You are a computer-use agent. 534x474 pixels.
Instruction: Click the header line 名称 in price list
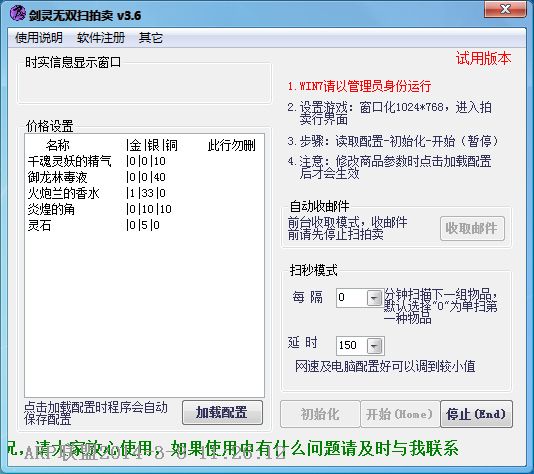pos(58,145)
